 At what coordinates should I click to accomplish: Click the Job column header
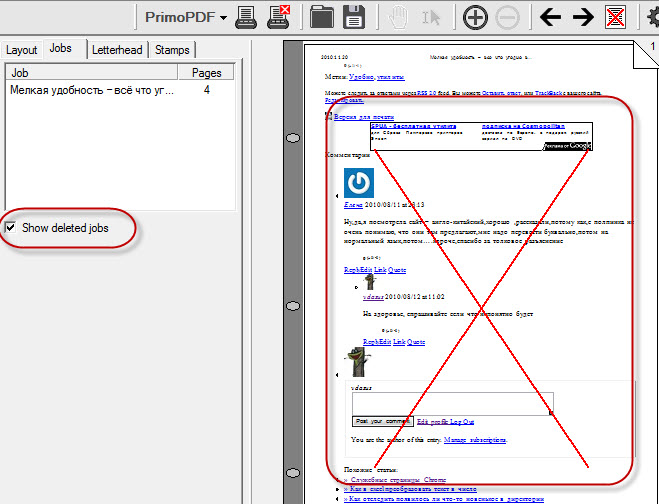click(x=90, y=73)
